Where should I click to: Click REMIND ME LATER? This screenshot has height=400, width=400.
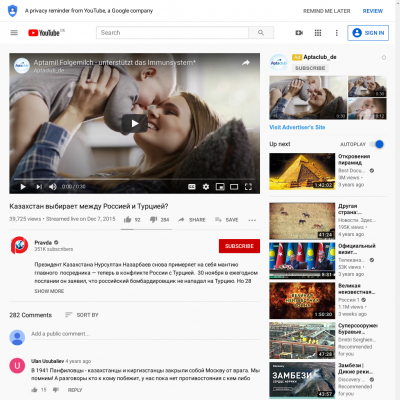326,11
